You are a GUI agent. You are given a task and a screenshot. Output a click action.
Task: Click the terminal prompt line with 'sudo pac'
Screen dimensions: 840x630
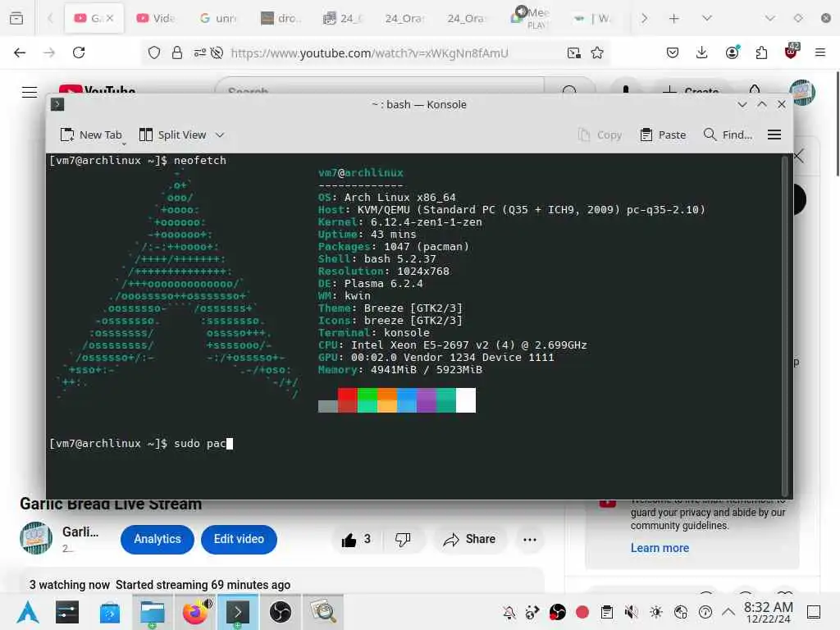(141, 444)
